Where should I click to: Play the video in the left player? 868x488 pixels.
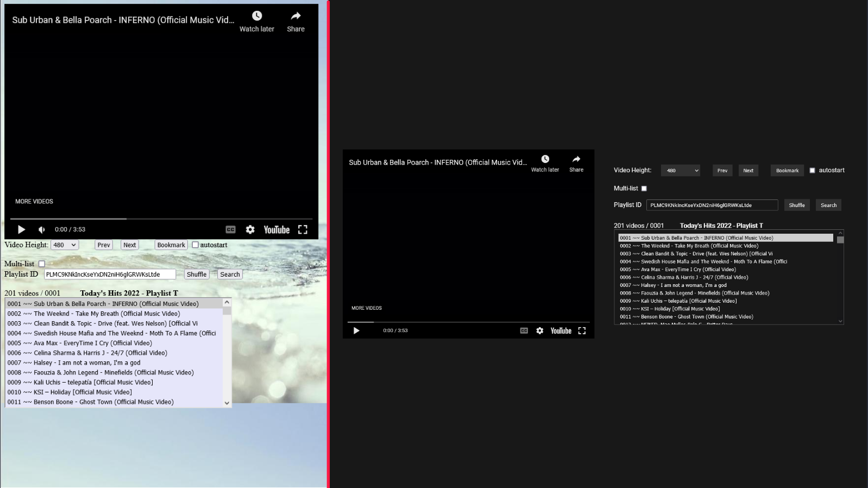coord(22,229)
